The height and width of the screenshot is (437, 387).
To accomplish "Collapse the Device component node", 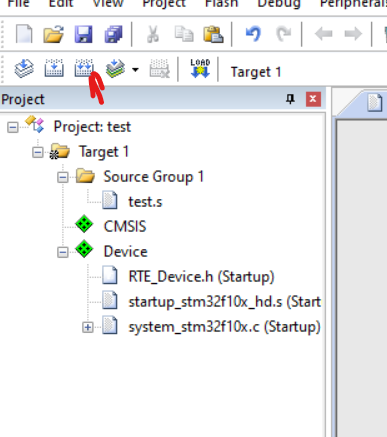I will [x=63, y=252].
